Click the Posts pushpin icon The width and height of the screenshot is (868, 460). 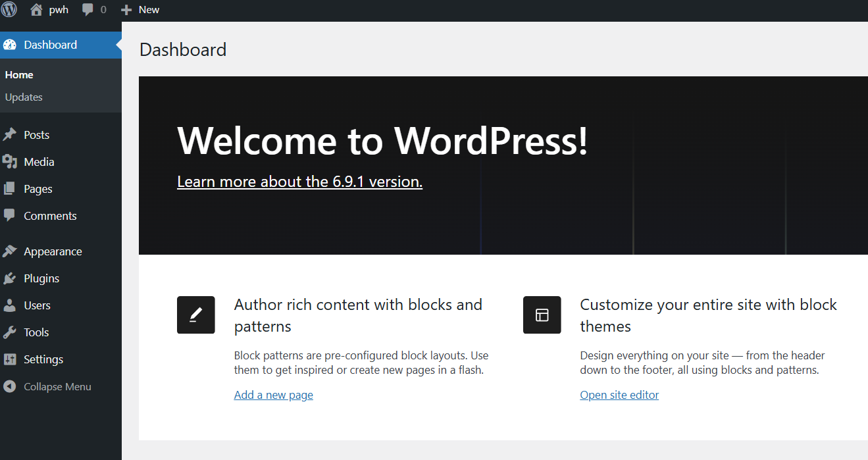click(10, 135)
